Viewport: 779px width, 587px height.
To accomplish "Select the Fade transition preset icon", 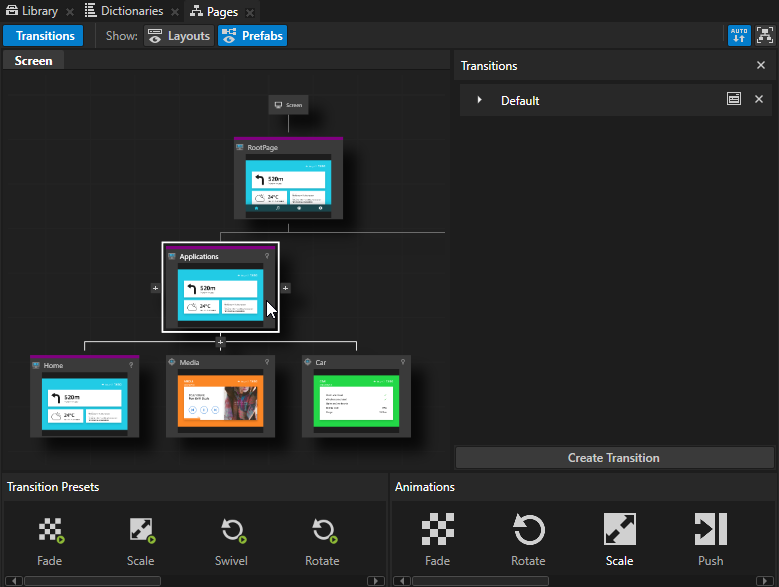I will (50, 531).
